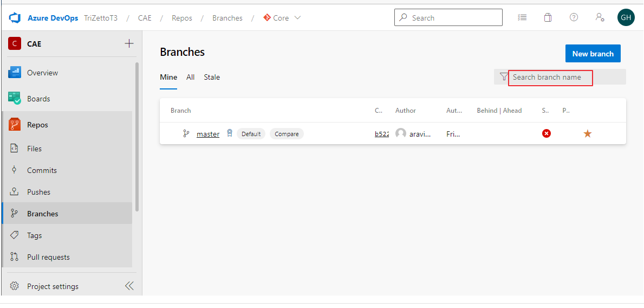Click the policy badge icon next to master

(230, 133)
